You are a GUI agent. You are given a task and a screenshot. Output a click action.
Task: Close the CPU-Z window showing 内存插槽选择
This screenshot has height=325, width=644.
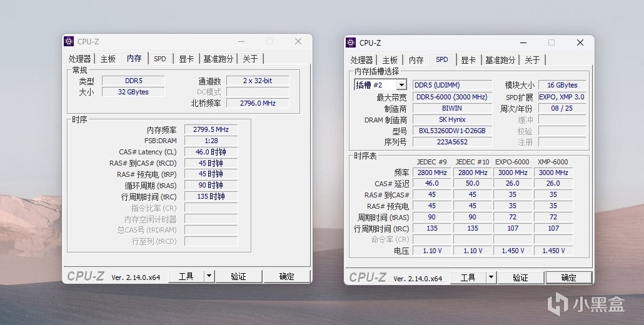[580, 42]
